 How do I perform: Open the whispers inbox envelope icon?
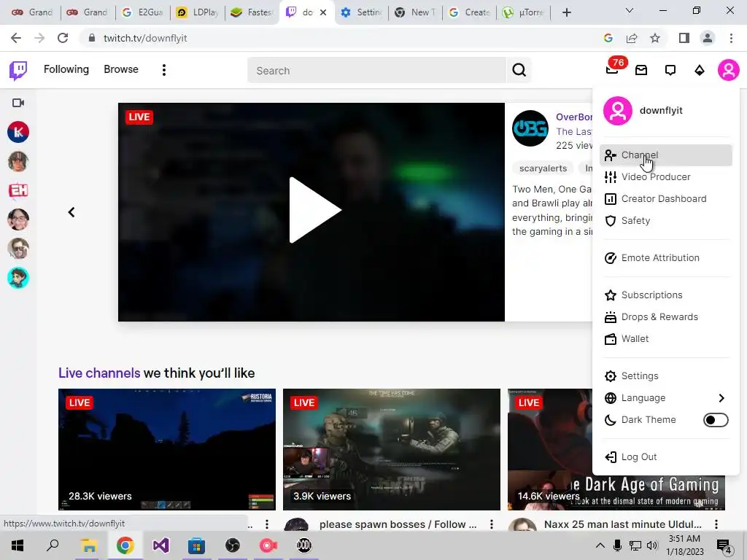coord(641,71)
